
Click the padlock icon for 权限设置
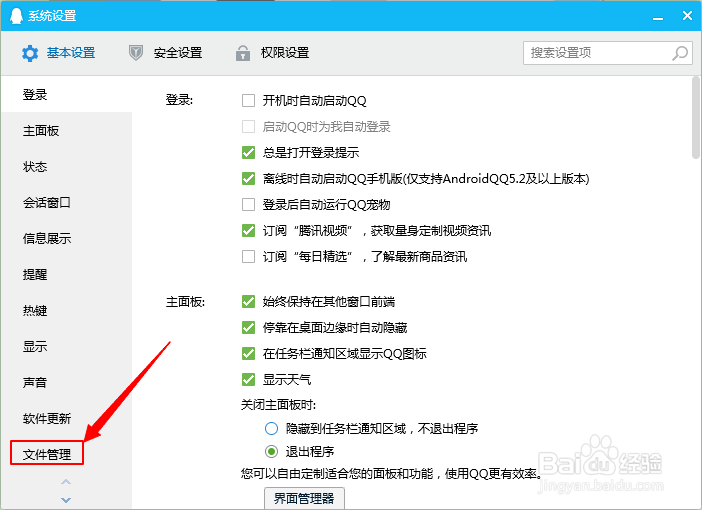(243, 53)
